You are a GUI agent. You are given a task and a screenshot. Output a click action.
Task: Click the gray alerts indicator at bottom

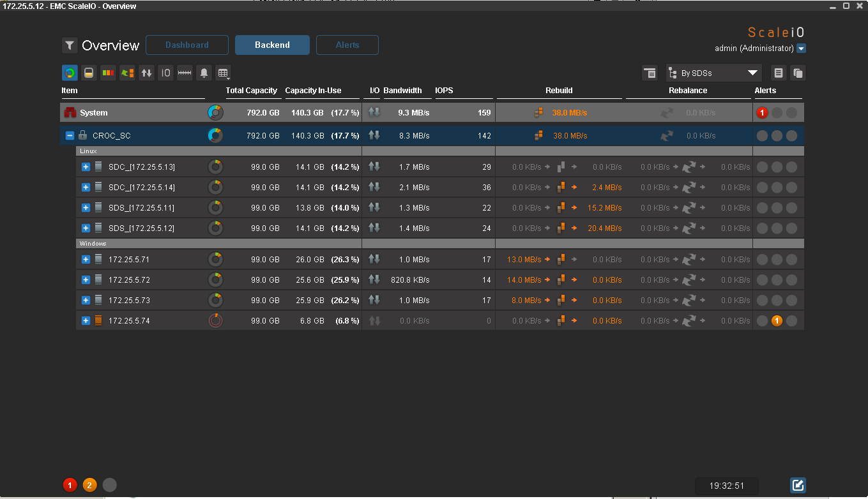(x=110, y=485)
